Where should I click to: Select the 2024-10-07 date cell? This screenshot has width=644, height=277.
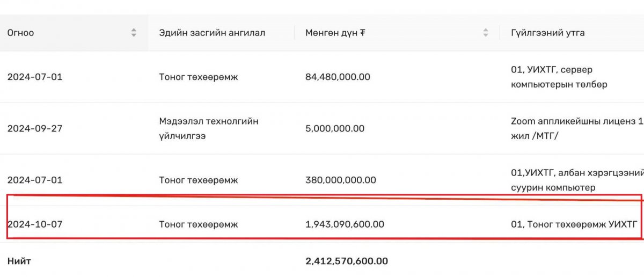[x=35, y=224]
